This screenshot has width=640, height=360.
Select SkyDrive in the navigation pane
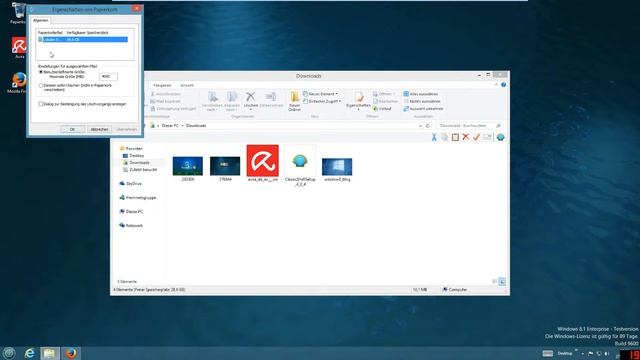[x=131, y=184]
